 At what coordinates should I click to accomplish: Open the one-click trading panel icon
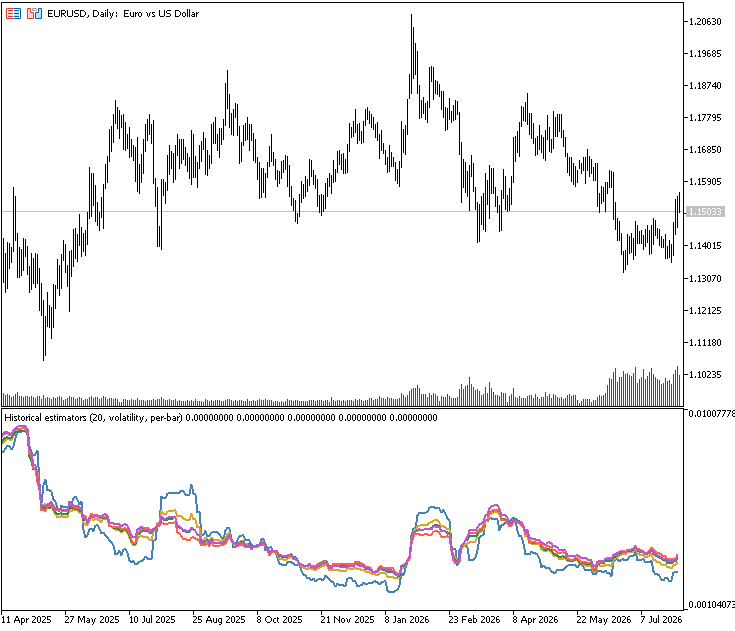pyautogui.click(x=34, y=14)
